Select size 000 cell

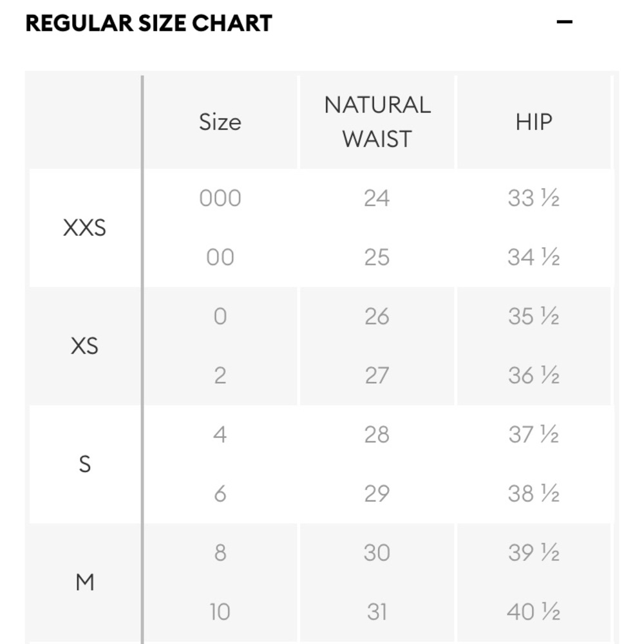click(x=220, y=198)
